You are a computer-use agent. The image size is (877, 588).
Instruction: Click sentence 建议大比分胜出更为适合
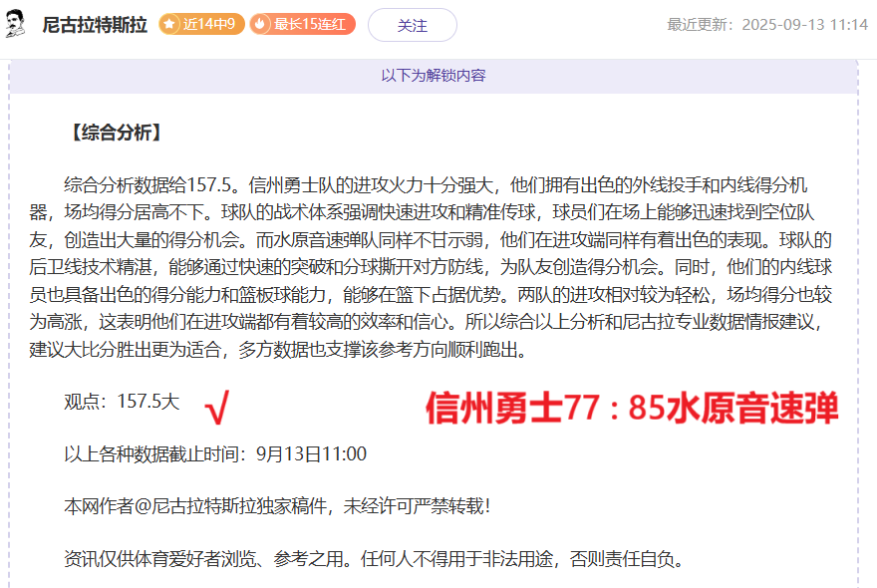point(126,350)
